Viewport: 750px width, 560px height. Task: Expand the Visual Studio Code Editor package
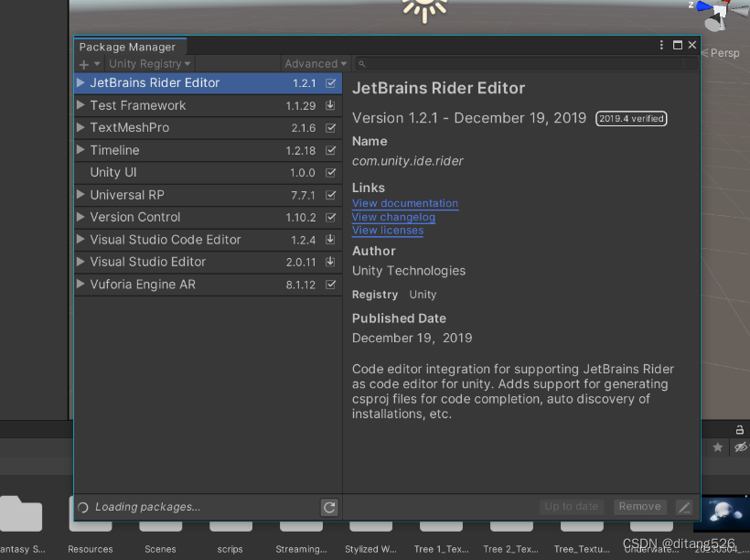80,239
